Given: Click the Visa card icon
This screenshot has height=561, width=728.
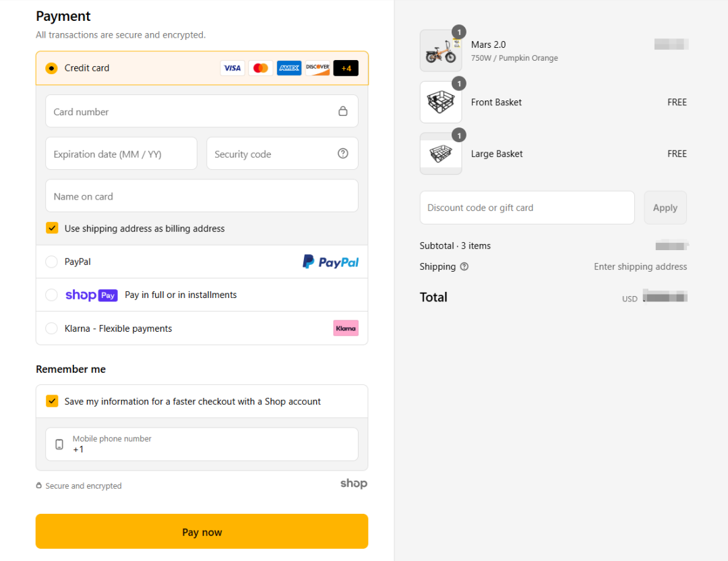Looking at the screenshot, I should point(233,68).
